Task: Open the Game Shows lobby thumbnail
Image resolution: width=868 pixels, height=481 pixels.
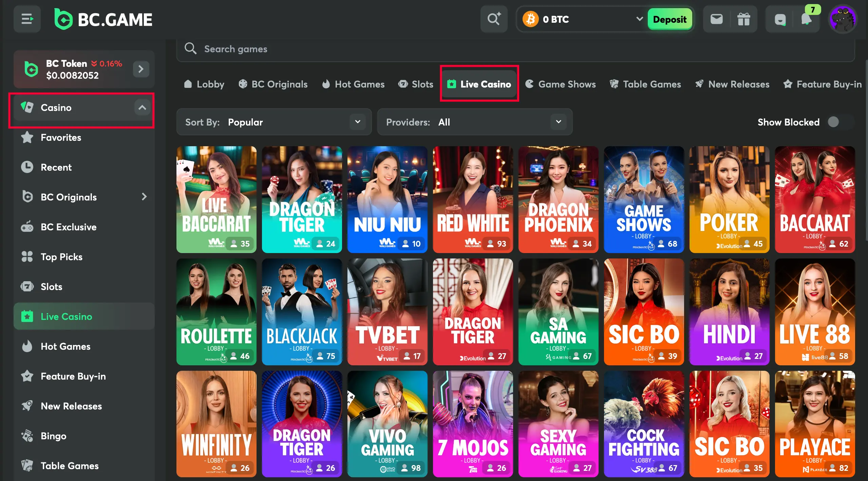Action: 644,199
